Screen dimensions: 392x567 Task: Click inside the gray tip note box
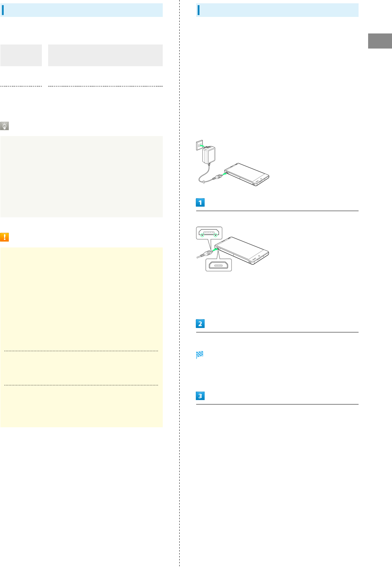82,176
